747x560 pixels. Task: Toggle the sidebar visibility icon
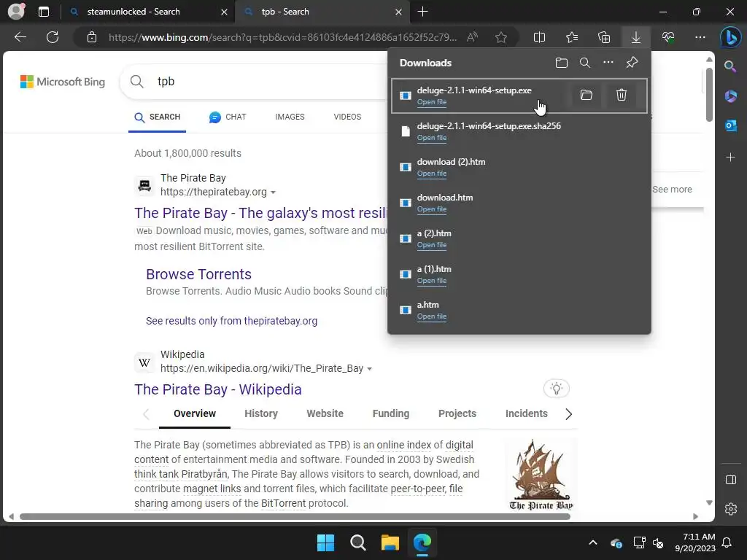731,480
